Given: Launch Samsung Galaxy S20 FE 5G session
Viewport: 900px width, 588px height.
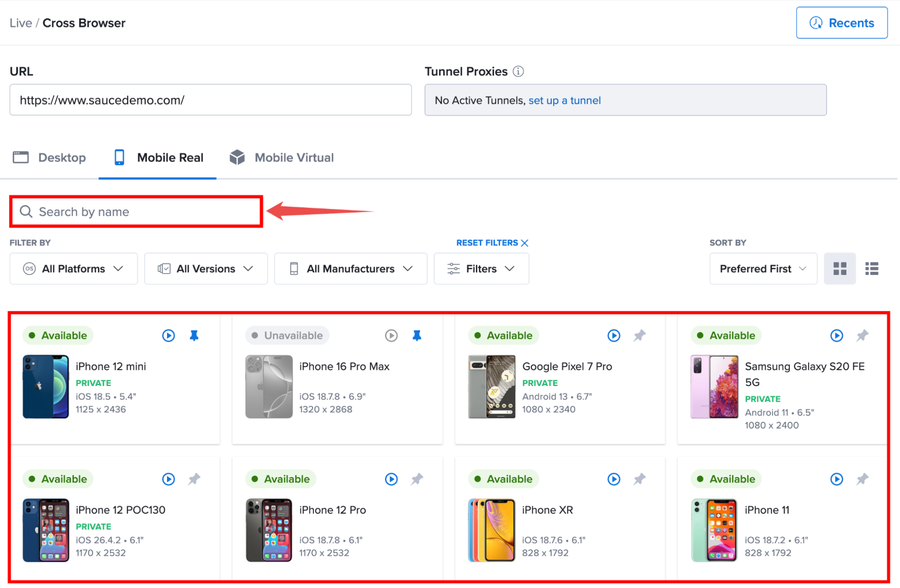Looking at the screenshot, I should tap(837, 336).
